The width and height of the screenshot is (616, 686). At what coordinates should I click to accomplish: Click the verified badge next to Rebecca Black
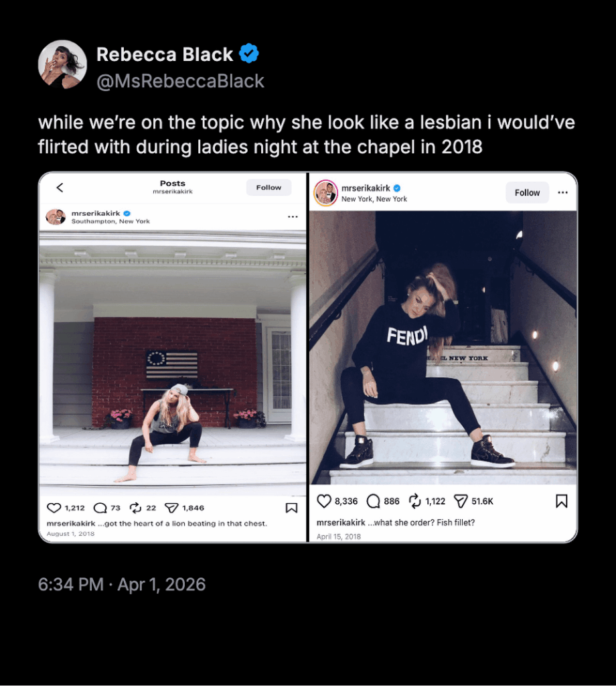pos(248,54)
